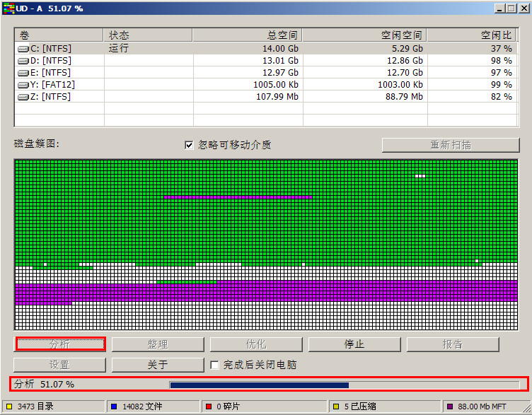
Task: Open the 关于 about button
Action: (x=158, y=365)
